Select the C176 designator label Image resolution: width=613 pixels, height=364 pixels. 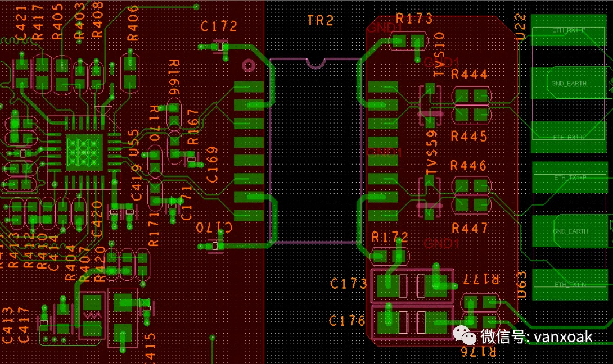point(347,321)
